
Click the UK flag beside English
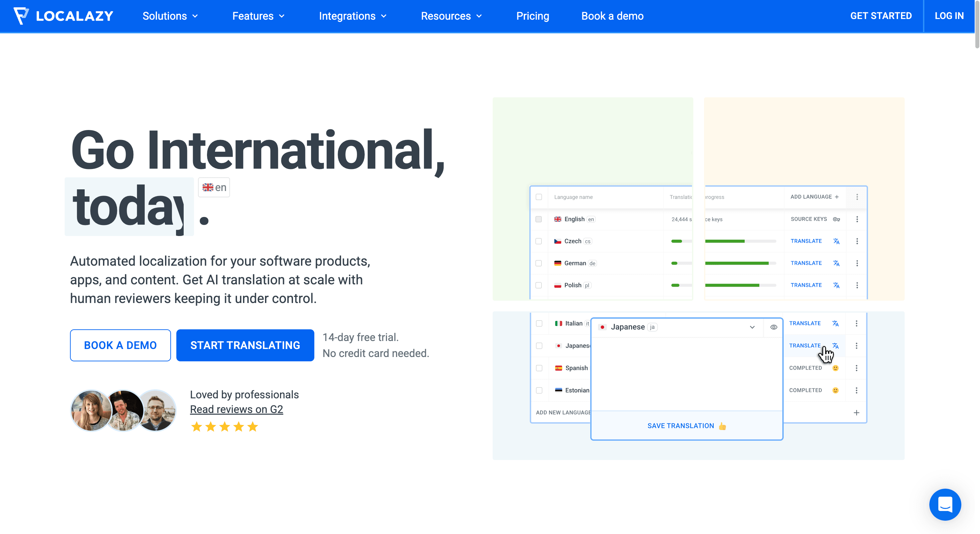(558, 219)
